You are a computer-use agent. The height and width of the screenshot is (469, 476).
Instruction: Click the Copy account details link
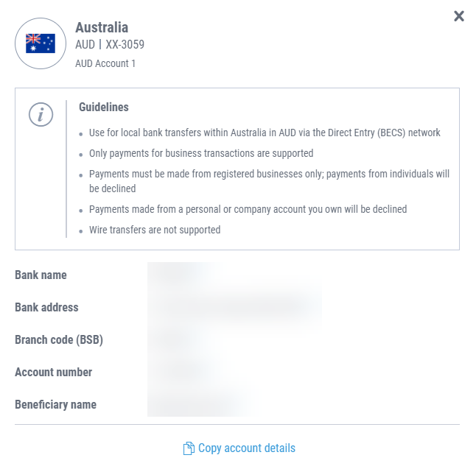[247, 448]
